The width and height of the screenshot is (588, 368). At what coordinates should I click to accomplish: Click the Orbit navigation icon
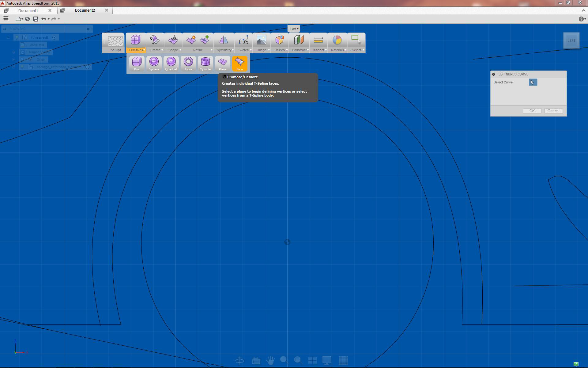click(x=239, y=360)
